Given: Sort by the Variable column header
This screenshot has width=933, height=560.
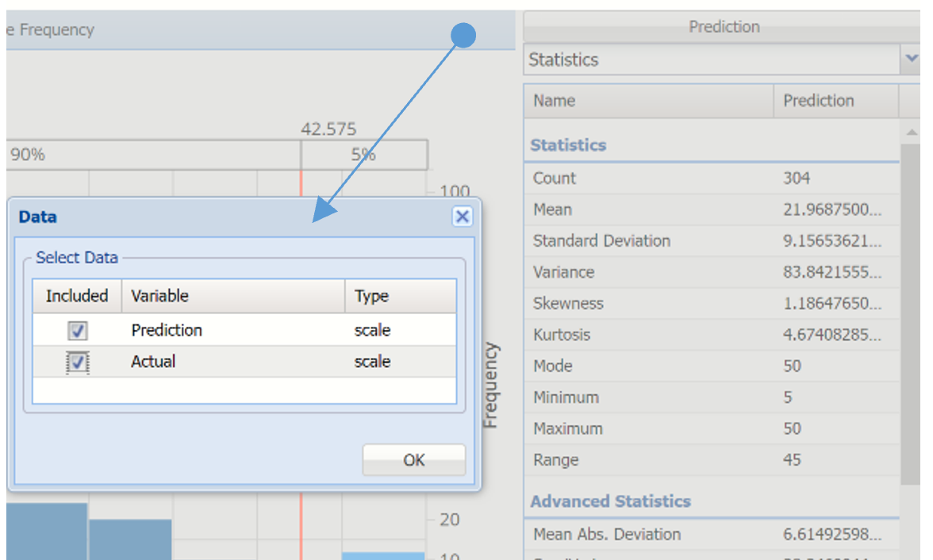Looking at the screenshot, I should pos(232,296).
